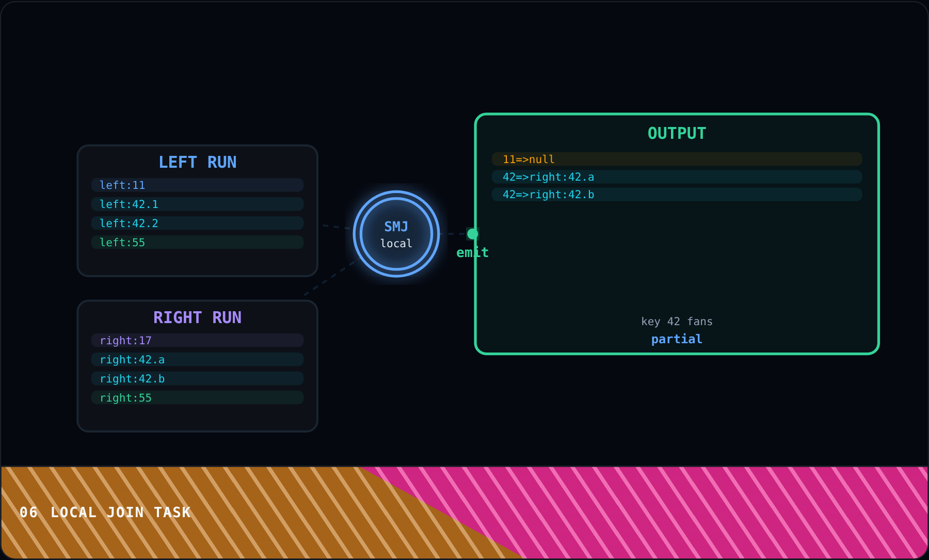Select the left:11 row

pyautogui.click(x=197, y=185)
